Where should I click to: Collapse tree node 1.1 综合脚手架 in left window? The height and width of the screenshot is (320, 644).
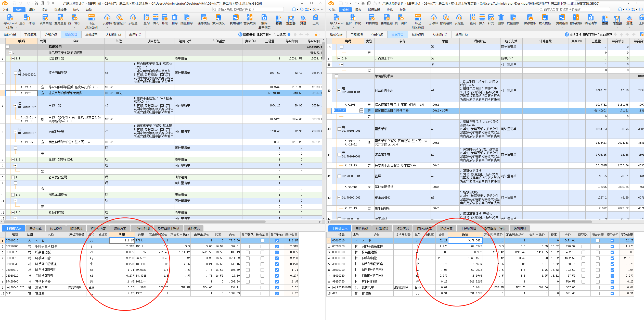13,59
